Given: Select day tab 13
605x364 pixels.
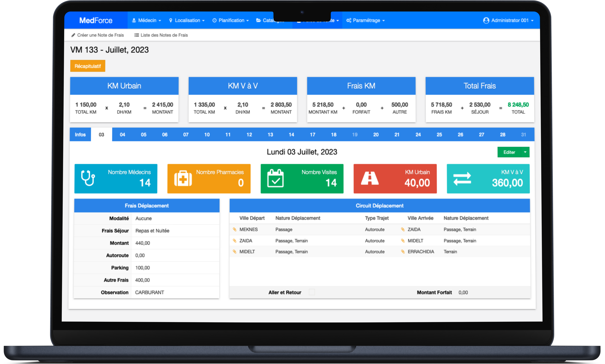Looking at the screenshot, I should pos(270,135).
